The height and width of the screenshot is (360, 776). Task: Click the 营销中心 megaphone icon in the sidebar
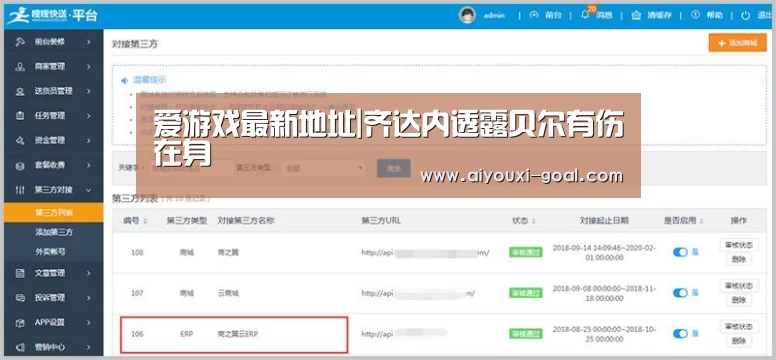20,348
